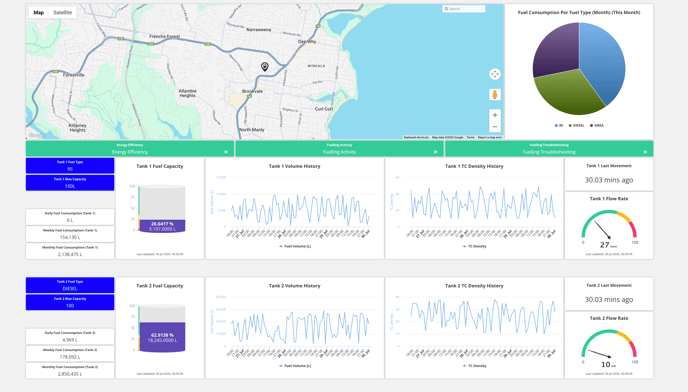The height and width of the screenshot is (392, 688).
Task: Zoom in the map with plus button
Action: [x=494, y=115]
